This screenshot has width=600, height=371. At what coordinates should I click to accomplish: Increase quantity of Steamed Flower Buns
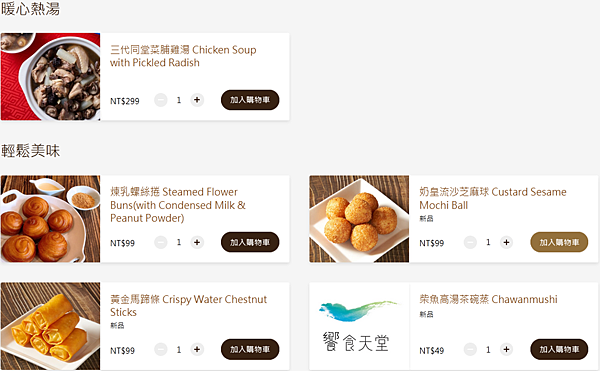197,242
